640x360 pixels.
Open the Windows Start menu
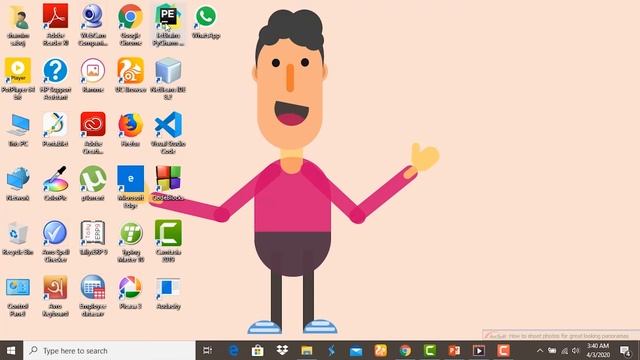point(11,351)
